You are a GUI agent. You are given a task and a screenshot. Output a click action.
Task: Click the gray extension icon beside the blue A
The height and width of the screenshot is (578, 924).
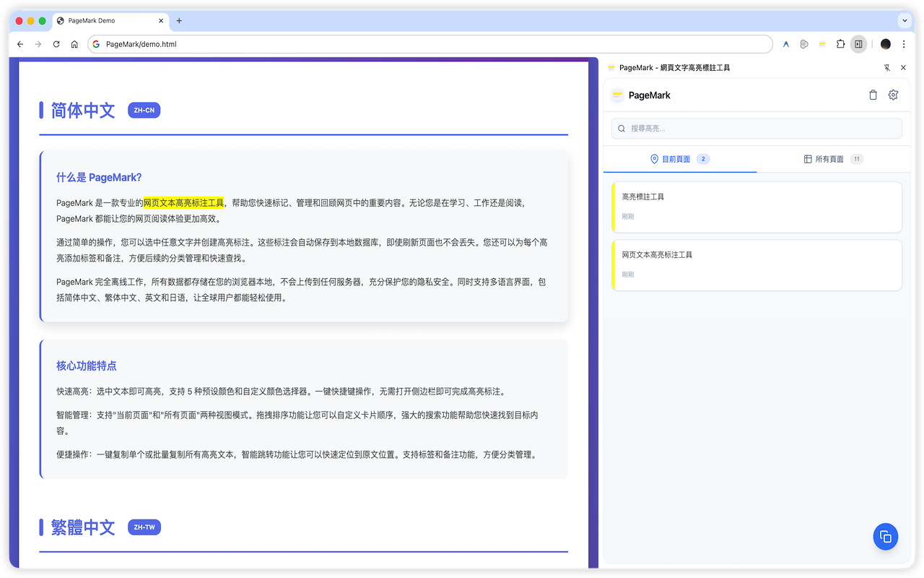coord(804,44)
